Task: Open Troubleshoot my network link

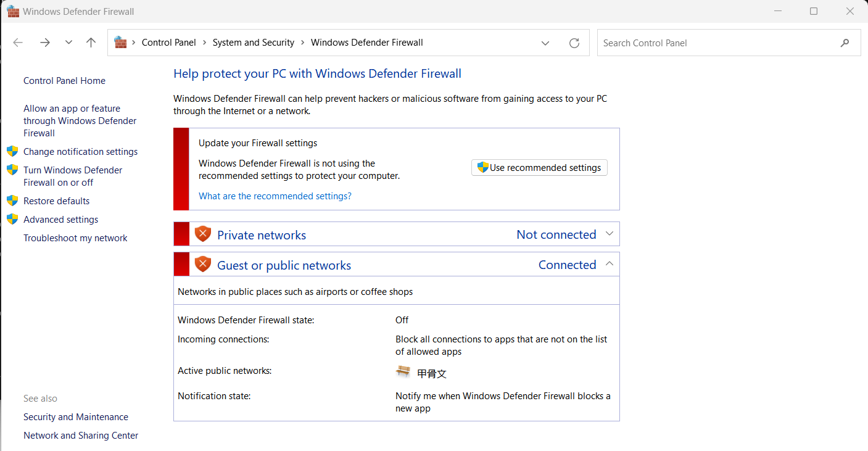Action: coord(75,238)
